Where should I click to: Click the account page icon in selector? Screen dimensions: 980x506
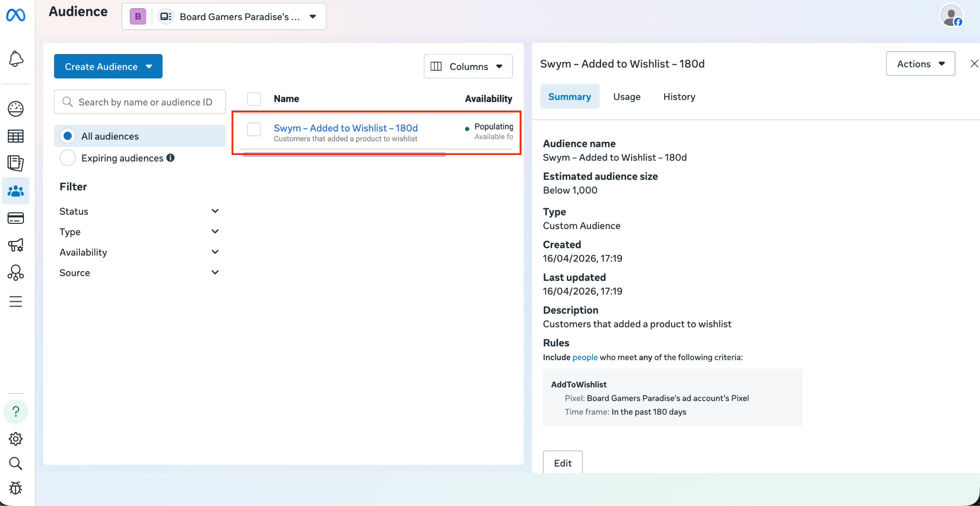(166, 17)
